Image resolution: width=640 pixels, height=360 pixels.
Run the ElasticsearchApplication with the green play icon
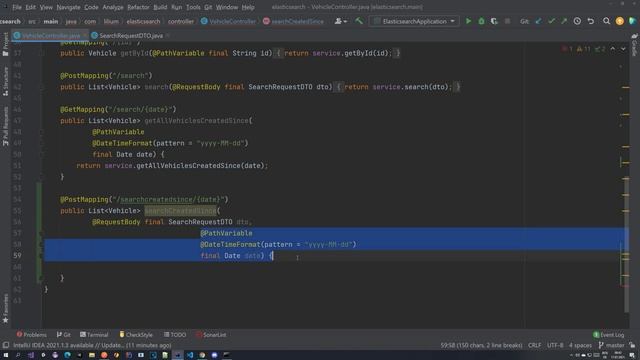(468, 21)
